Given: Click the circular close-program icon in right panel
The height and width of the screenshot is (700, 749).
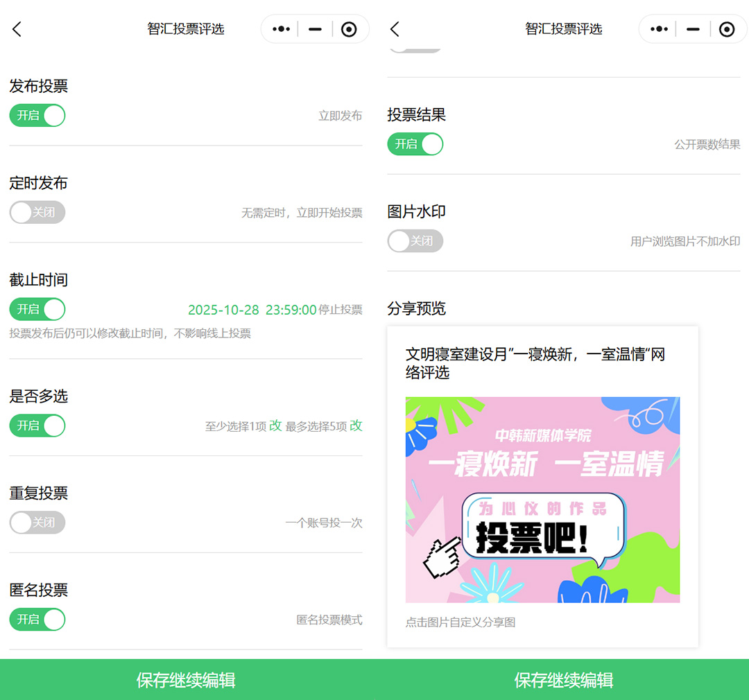Looking at the screenshot, I should point(727,29).
